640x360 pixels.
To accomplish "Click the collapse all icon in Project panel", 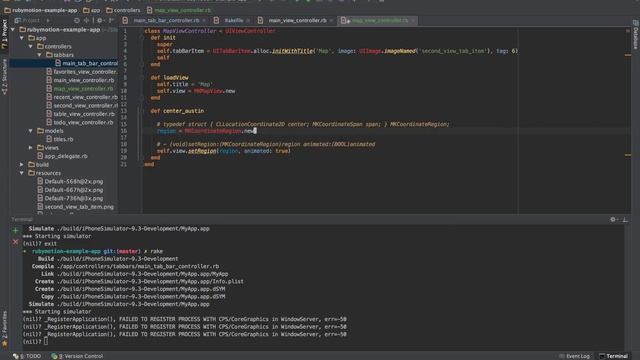I will [x=87, y=20].
